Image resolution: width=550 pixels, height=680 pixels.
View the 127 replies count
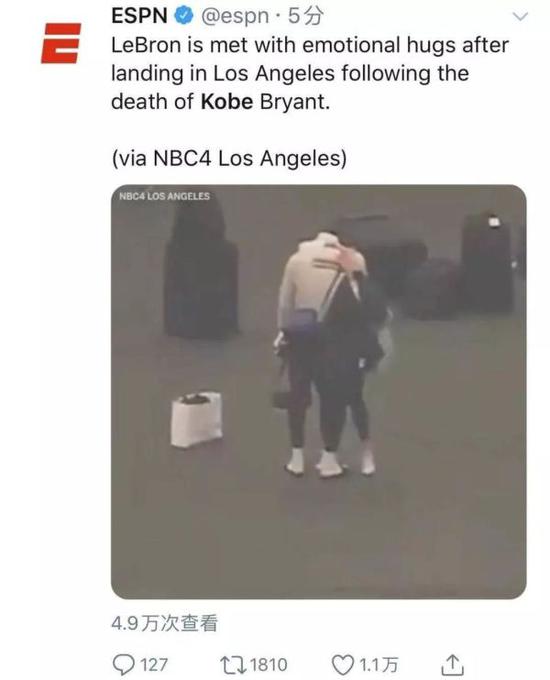tap(154, 665)
